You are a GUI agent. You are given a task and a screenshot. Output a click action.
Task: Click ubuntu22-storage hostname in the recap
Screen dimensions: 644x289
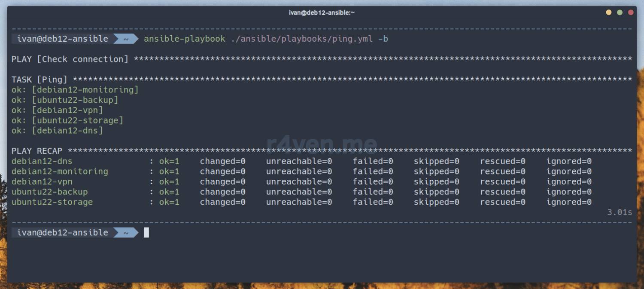[x=52, y=202]
